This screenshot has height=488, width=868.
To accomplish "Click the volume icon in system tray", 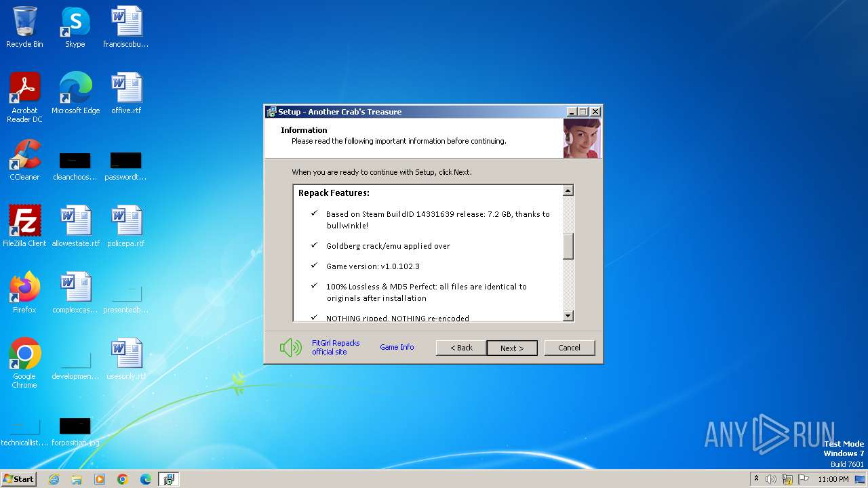I will (x=771, y=479).
